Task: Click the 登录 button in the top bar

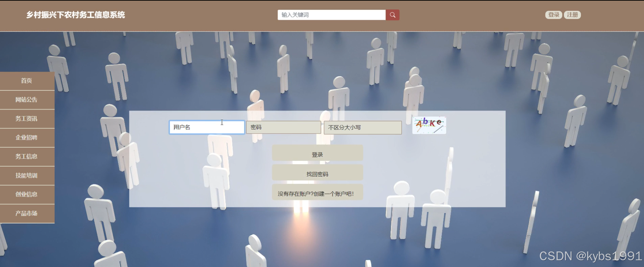Action: click(x=553, y=15)
